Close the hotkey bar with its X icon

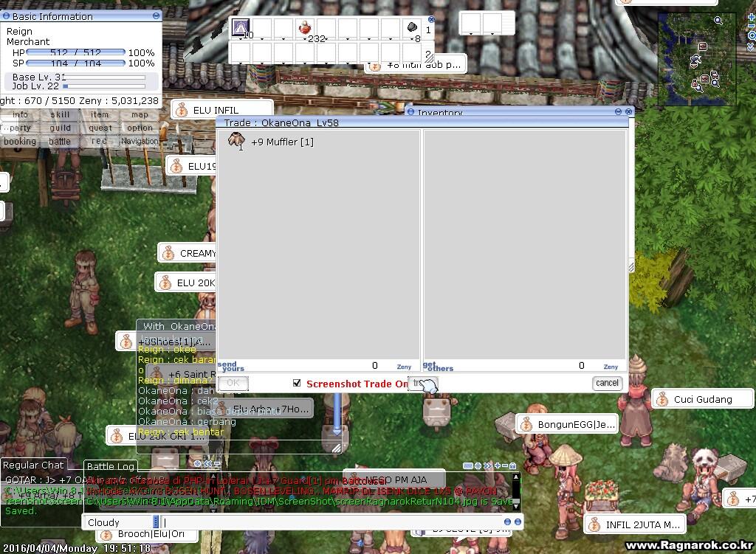click(431, 20)
